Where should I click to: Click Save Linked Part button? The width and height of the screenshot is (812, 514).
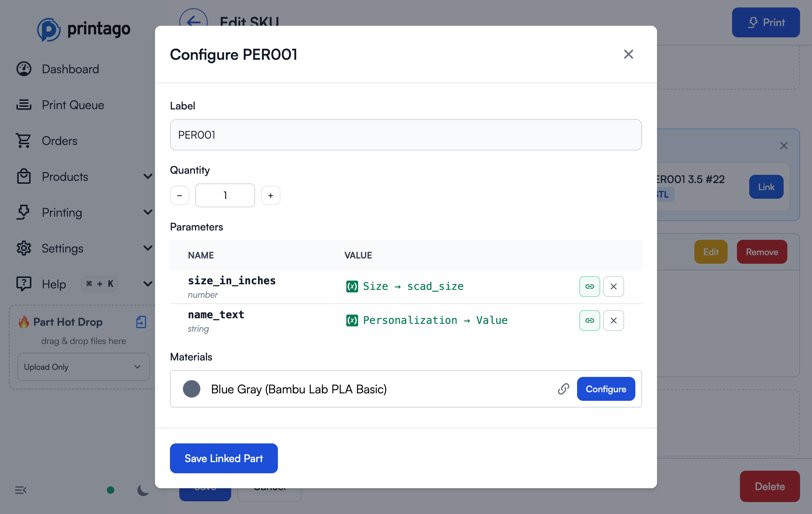tap(224, 458)
